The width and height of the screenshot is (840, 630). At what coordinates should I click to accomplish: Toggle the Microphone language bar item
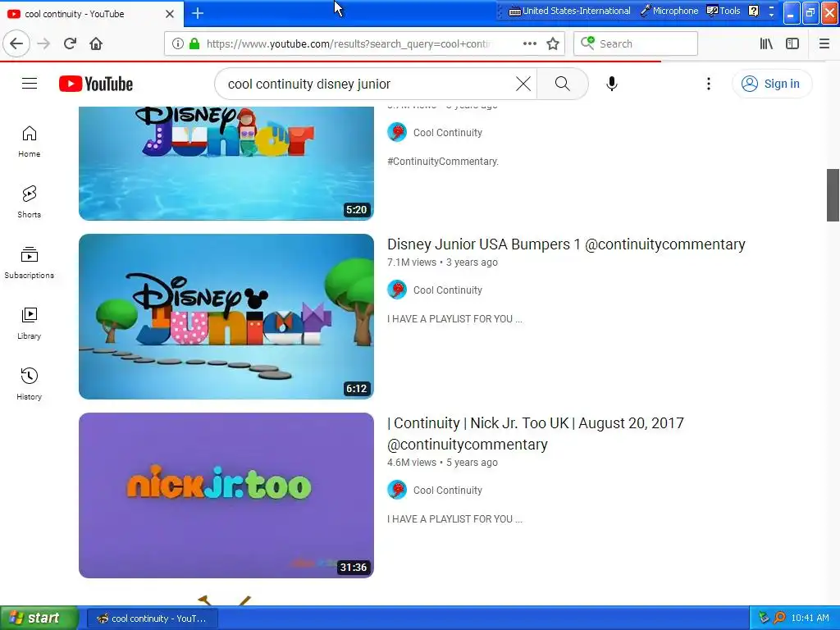pos(669,11)
